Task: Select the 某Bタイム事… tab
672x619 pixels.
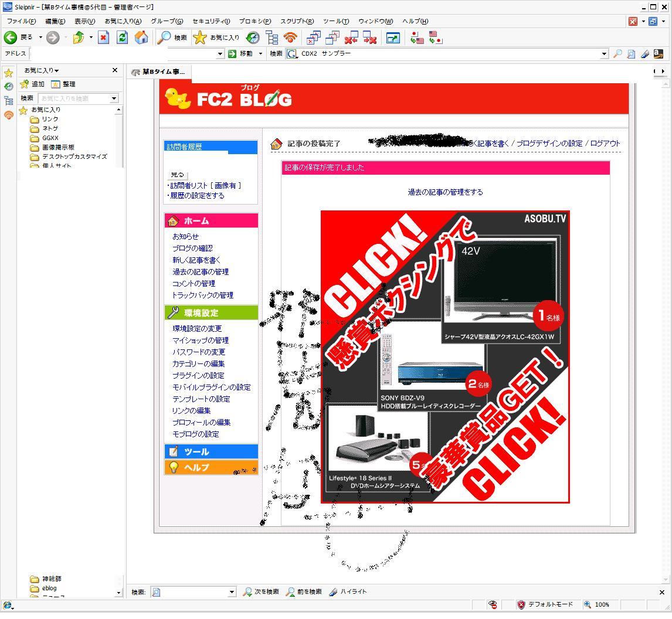Action: tap(158, 72)
